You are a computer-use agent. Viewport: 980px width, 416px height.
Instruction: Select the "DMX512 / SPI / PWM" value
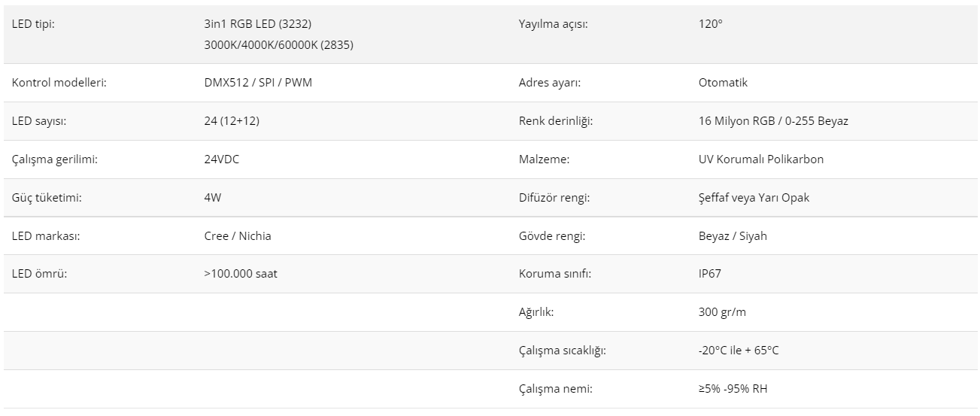[258, 83]
